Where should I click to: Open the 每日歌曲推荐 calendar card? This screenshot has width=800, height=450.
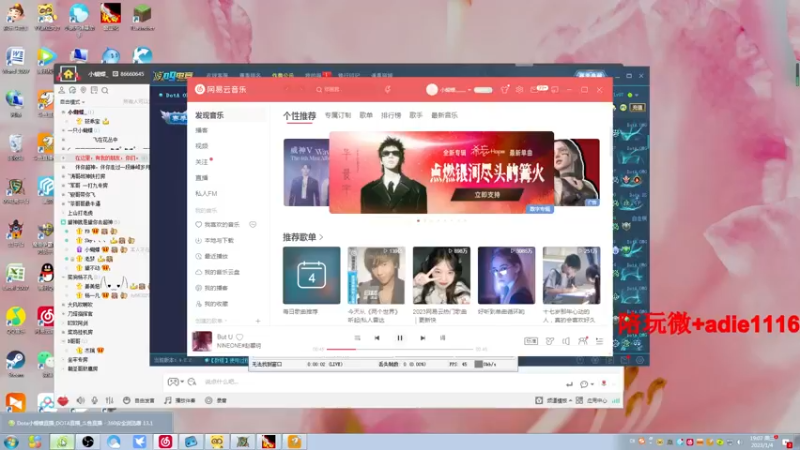(312, 276)
